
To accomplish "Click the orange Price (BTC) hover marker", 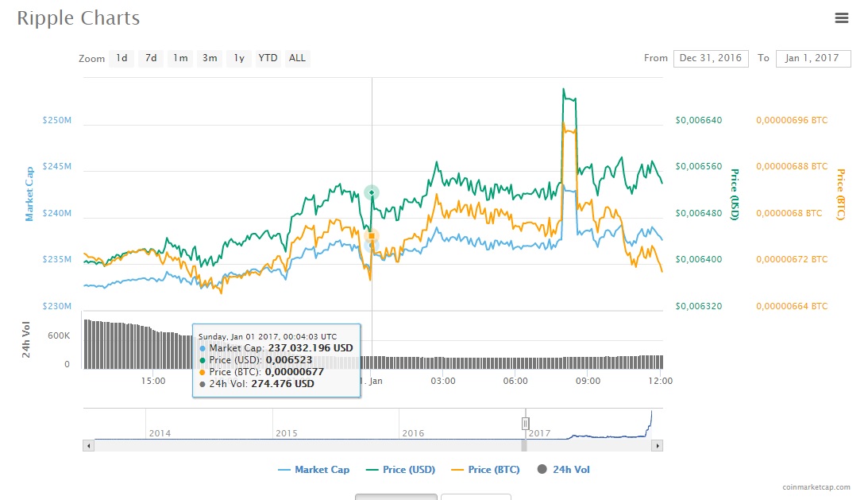I will click(372, 236).
